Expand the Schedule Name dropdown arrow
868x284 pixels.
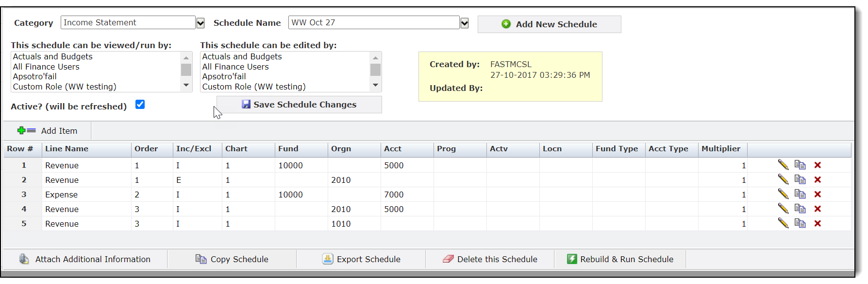tap(465, 23)
